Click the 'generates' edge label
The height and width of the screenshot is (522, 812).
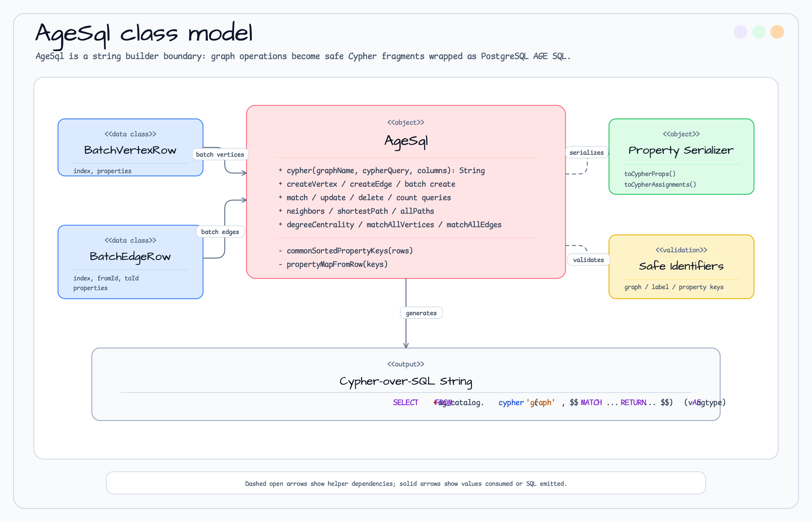point(421,313)
